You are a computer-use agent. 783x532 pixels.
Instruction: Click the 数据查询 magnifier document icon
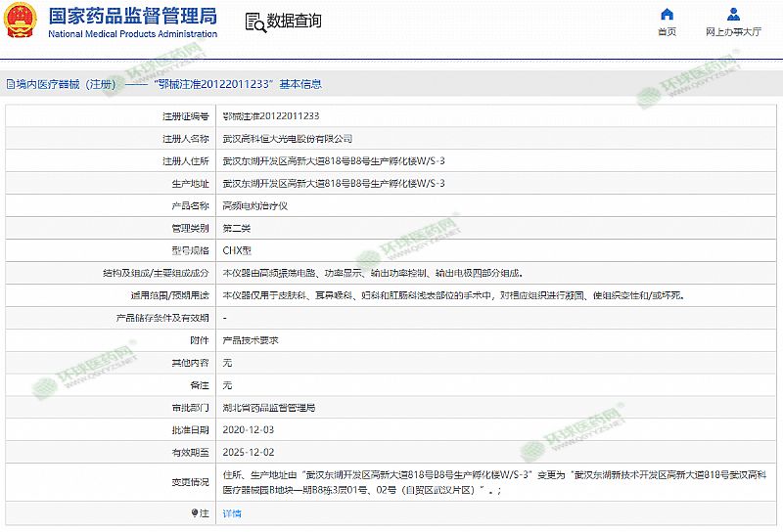point(254,22)
